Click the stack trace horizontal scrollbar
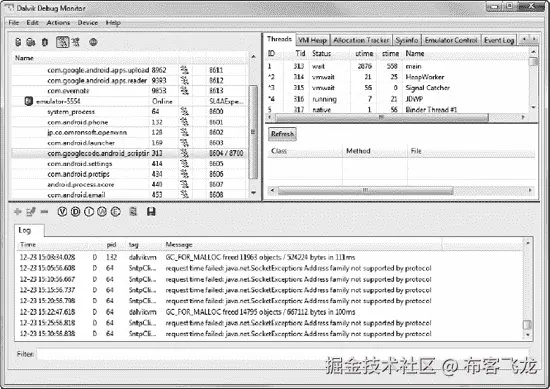550x389 pixels. pyautogui.click(x=365, y=190)
